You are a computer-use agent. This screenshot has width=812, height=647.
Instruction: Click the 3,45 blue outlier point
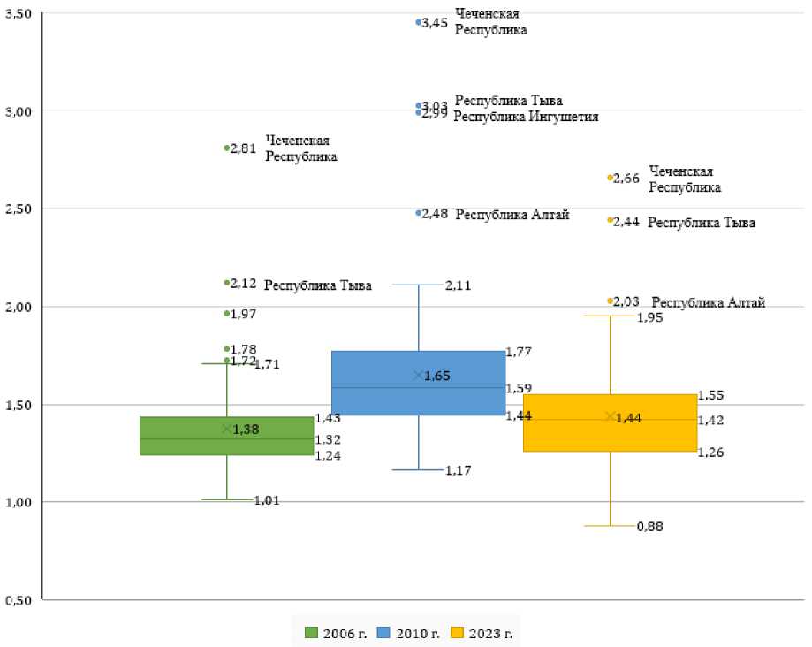(419, 22)
